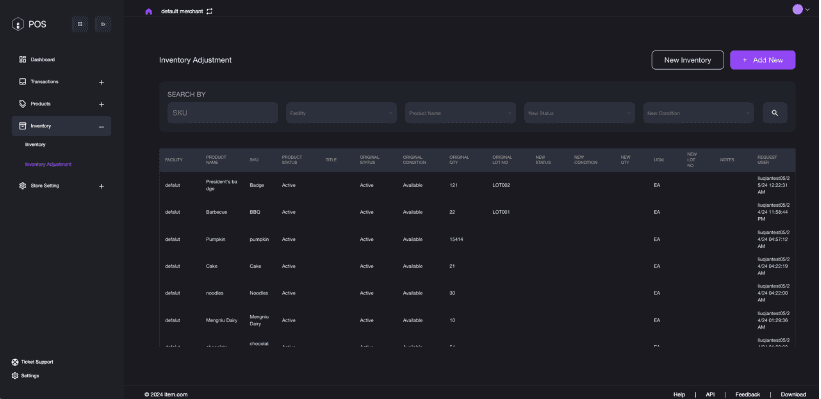821x399 pixels.
Task: Click the Product Status column header
Action: coord(292,160)
